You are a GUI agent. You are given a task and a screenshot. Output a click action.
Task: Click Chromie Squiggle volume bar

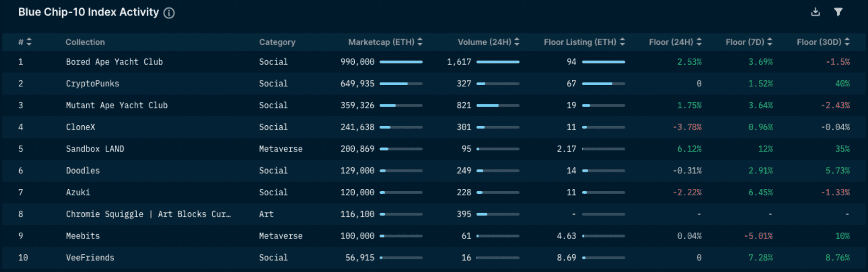point(498,214)
